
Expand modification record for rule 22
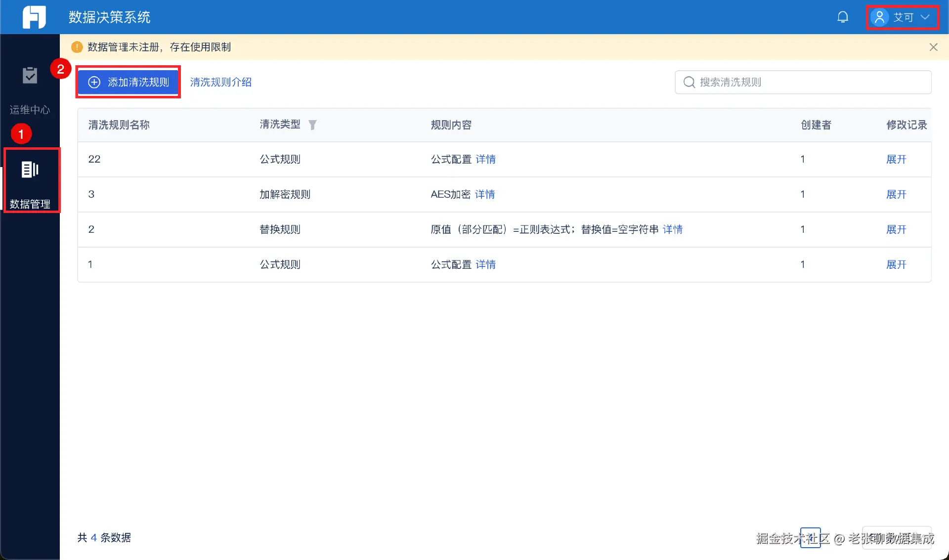[896, 159]
